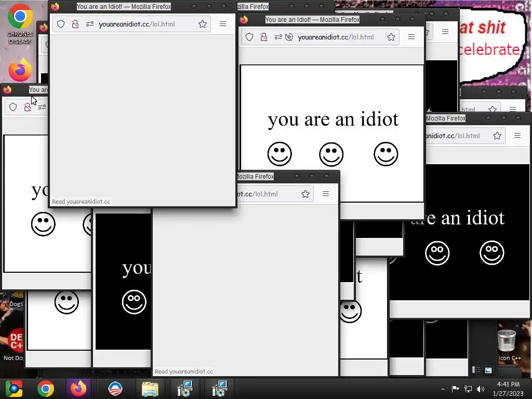Click the URL field in the white 'you are an idiot' window
The width and height of the screenshot is (532, 399).
(x=320, y=37)
